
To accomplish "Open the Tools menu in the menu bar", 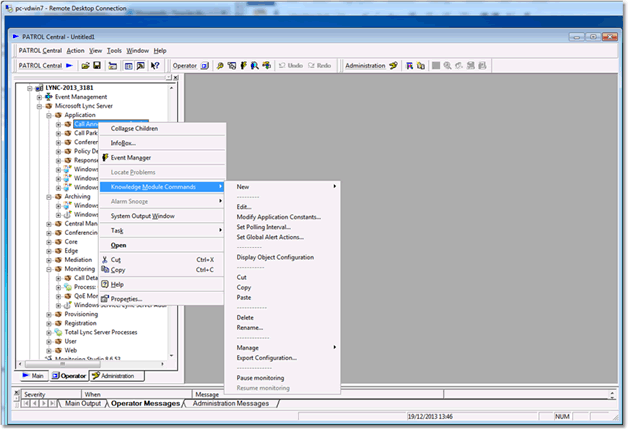I will tap(115, 50).
